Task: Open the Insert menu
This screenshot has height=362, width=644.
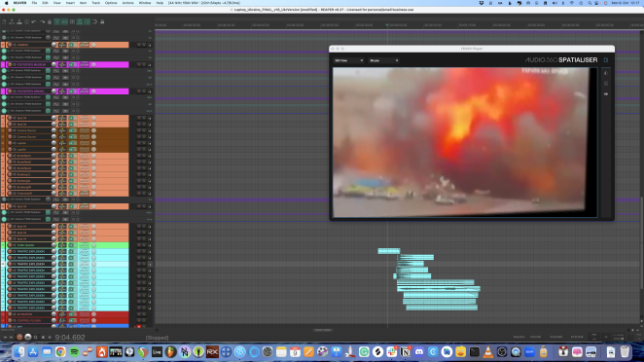Action: (70, 3)
